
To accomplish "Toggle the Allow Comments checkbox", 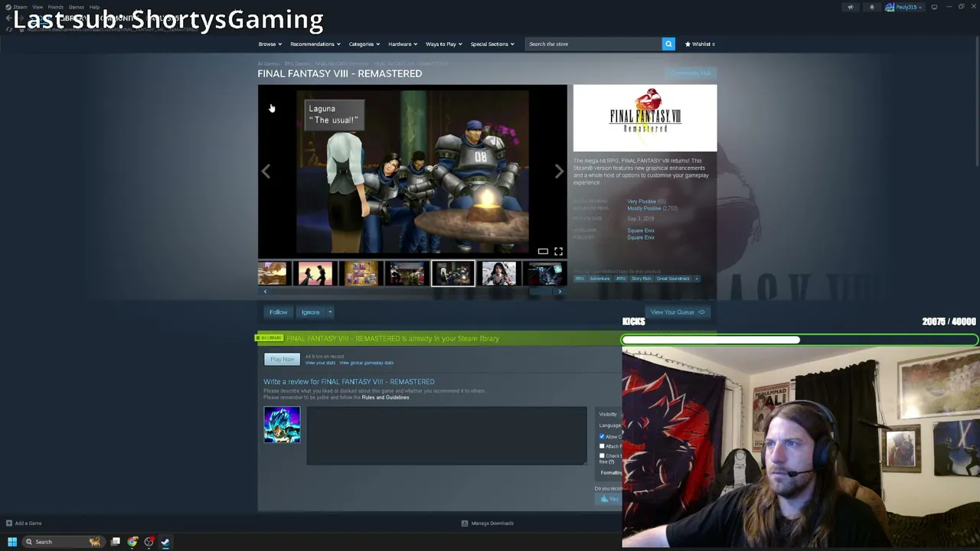I will (602, 436).
